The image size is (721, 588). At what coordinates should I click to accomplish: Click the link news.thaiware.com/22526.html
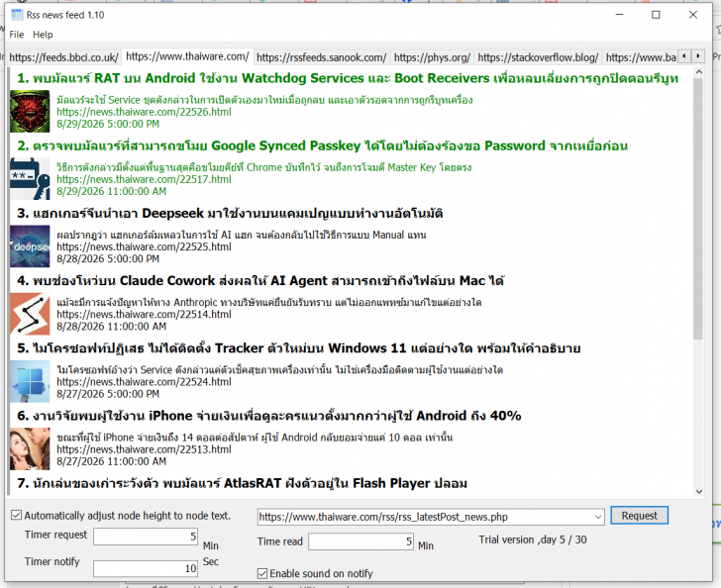pyautogui.click(x=144, y=112)
